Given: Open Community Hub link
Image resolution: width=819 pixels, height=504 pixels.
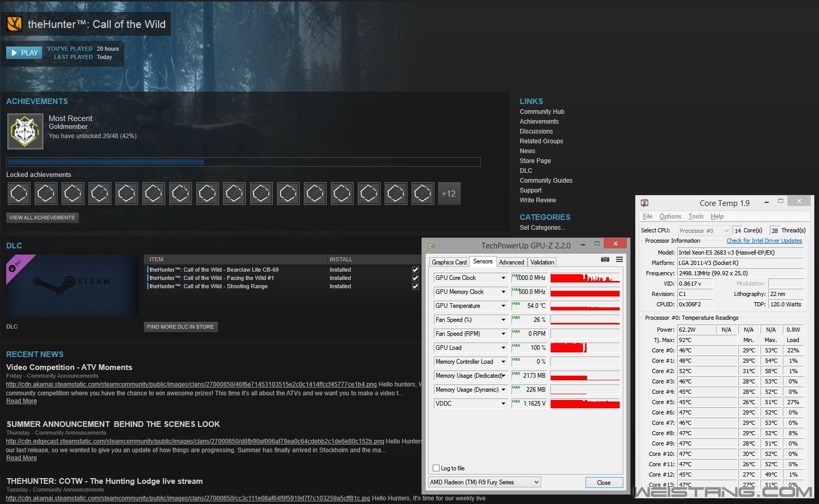Looking at the screenshot, I should click(542, 112).
